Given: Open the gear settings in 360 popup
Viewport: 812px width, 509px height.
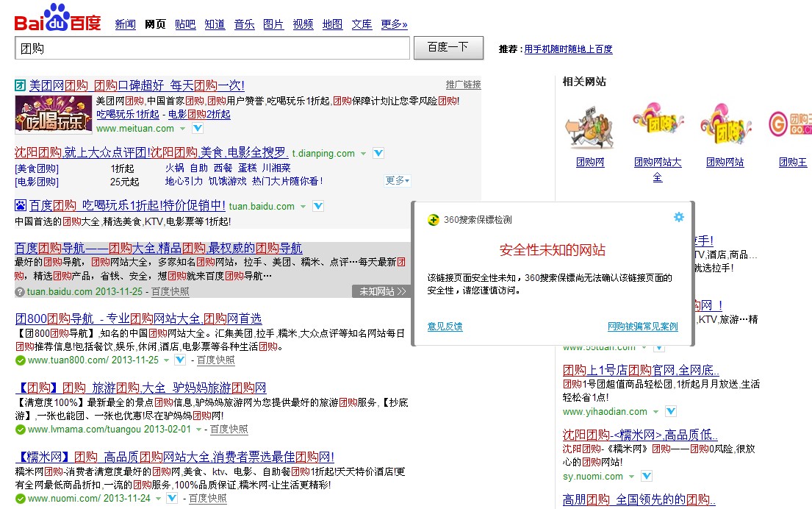Looking at the screenshot, I should coord(678,217).
